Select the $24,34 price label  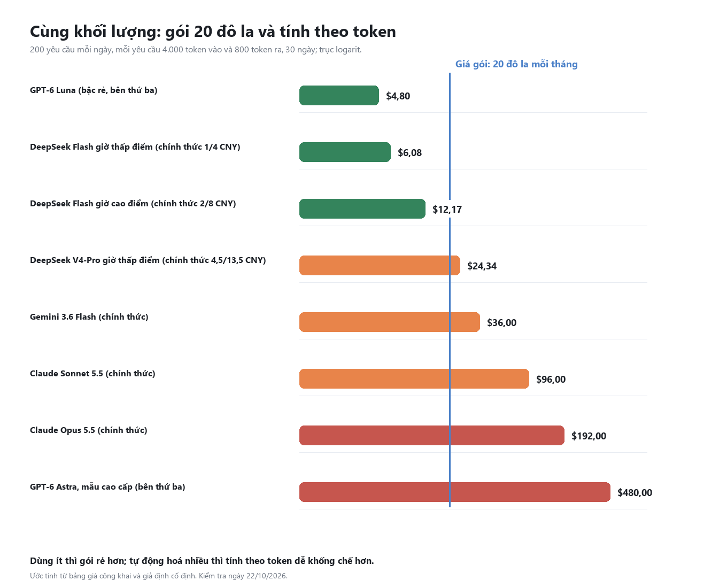pyautogui.click(x=482, y=266)
